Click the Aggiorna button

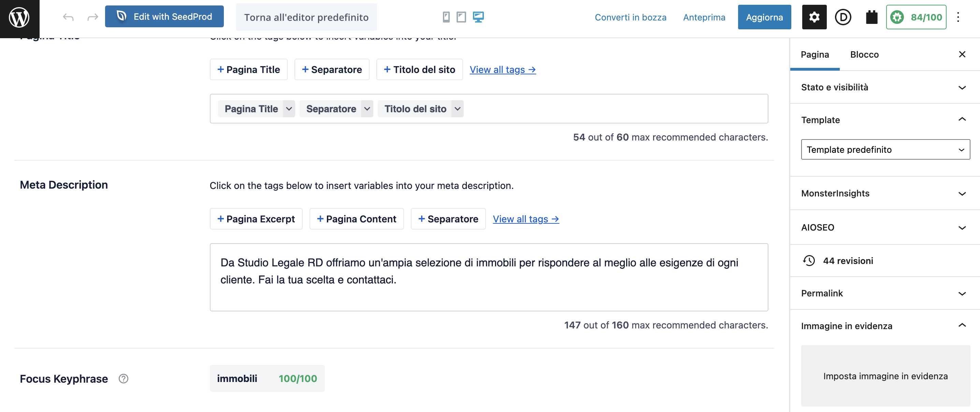tap(764, 17)
